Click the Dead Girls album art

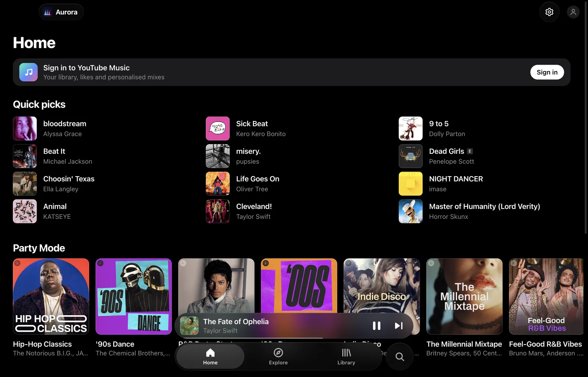(410, 156)
